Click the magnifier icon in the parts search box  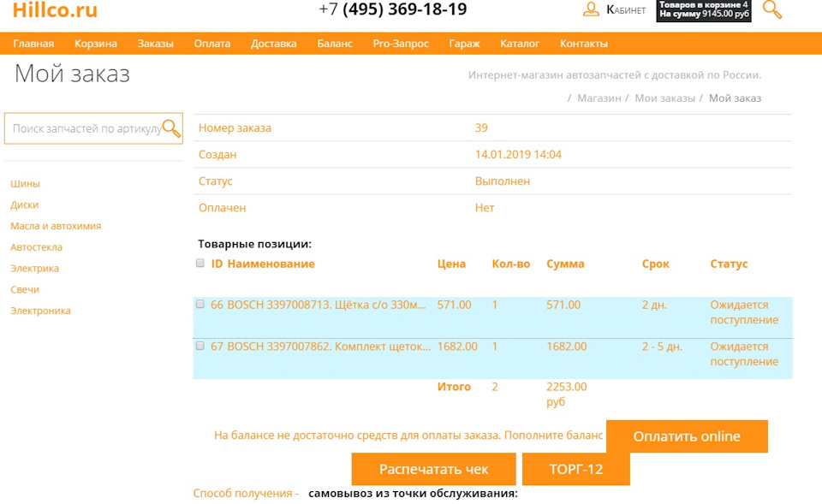173,128
